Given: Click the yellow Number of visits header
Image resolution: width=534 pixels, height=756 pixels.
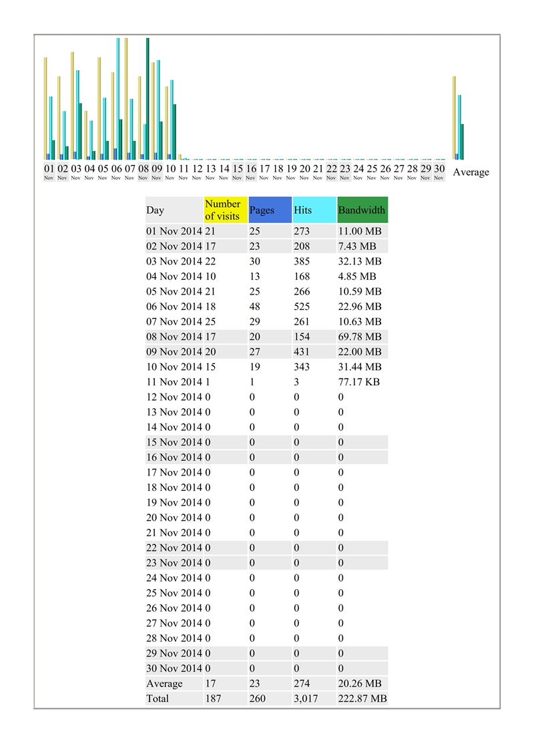Looking at the screenshot, I should pyautogui.click(x=226, y=210).
